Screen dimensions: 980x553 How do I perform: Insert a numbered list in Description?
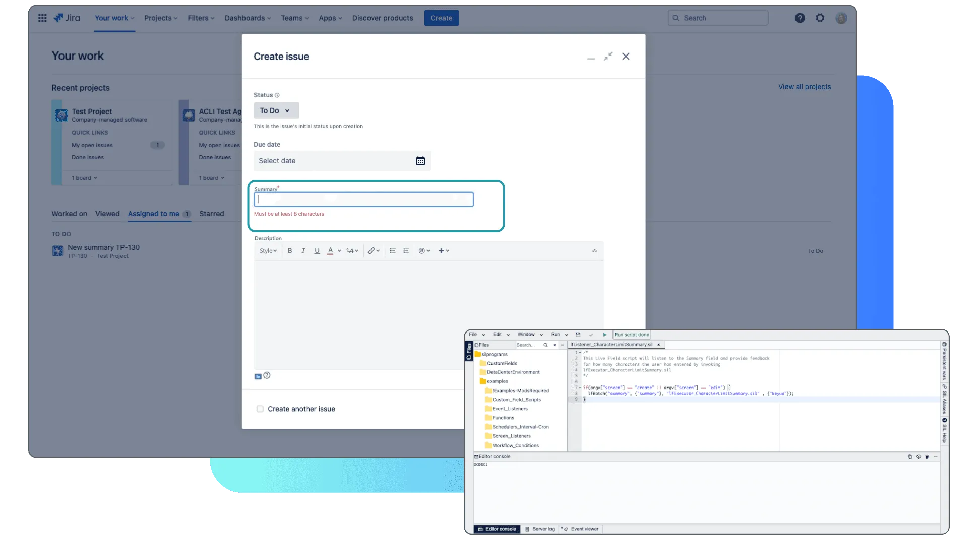point(406,251)
